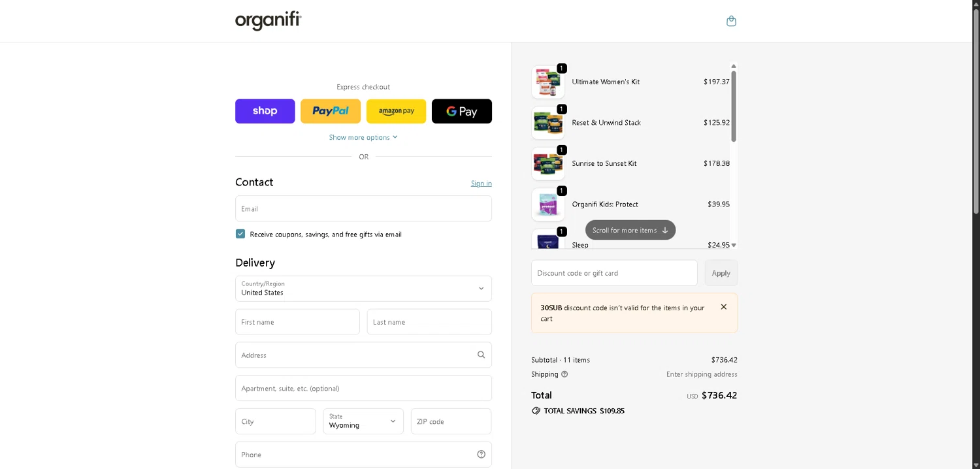The height and width of the screenshot is (469, 980).
Task: Click the Discount code or gift card field
Action: (x=614, y=273)
